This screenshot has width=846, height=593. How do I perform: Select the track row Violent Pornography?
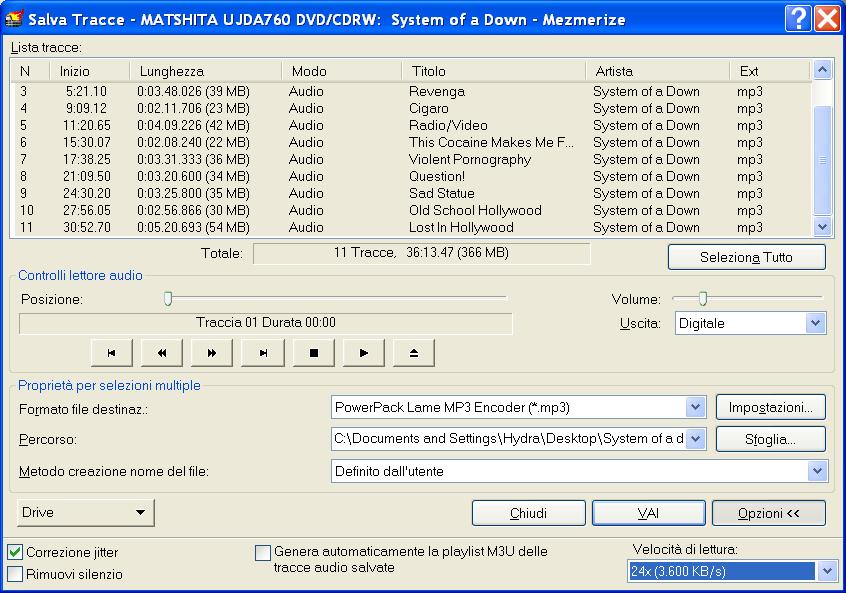coord(470,159)
